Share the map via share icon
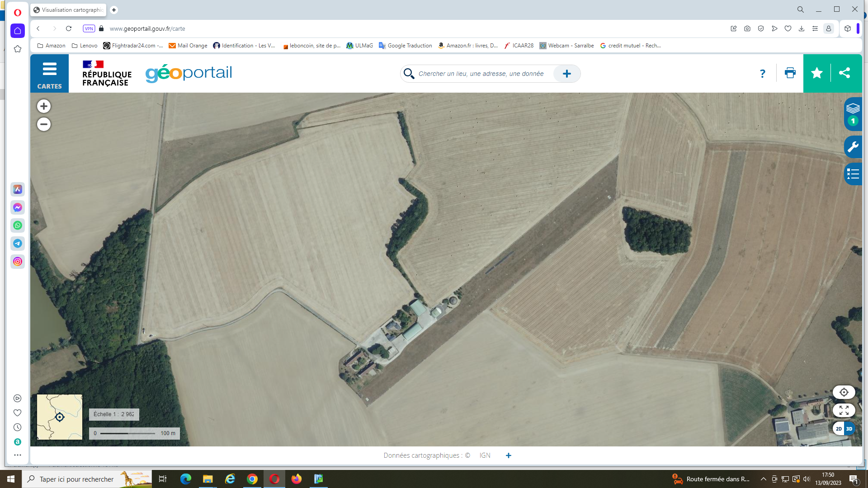 pos(844,73)
